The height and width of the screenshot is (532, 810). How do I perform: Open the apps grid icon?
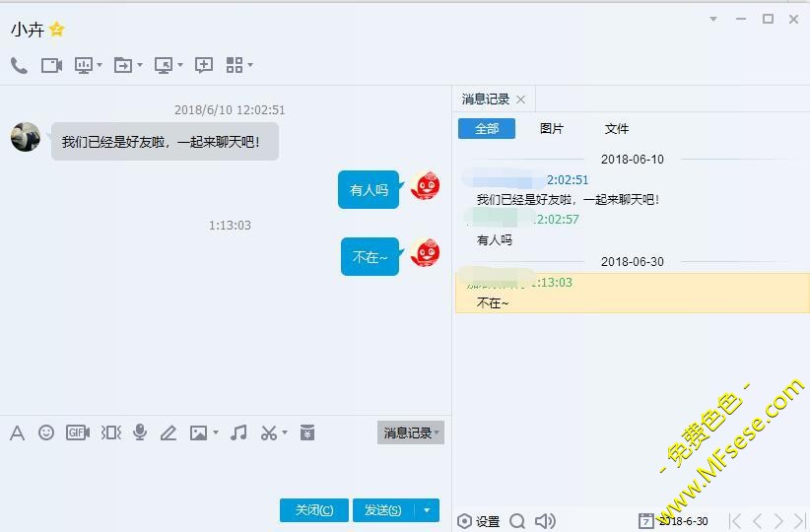pos(235,65)
